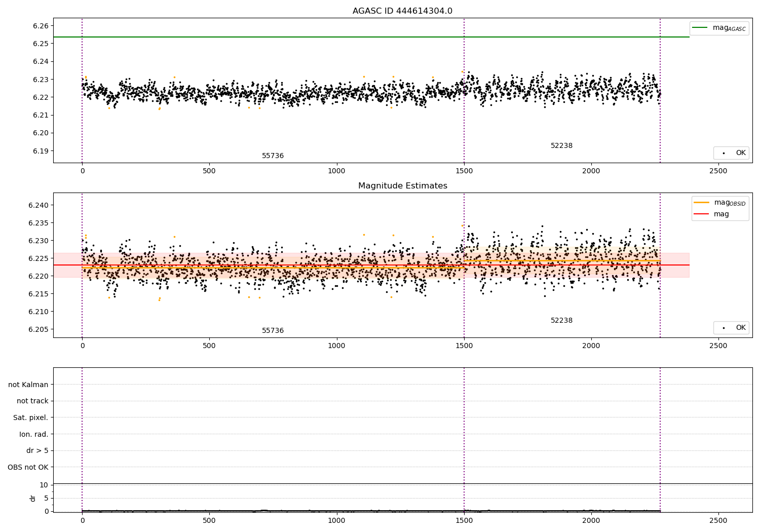The image size is (760, 532).
Task: Click the 2000 x-axis tick under the middle plot
Action: click(591, 346)
